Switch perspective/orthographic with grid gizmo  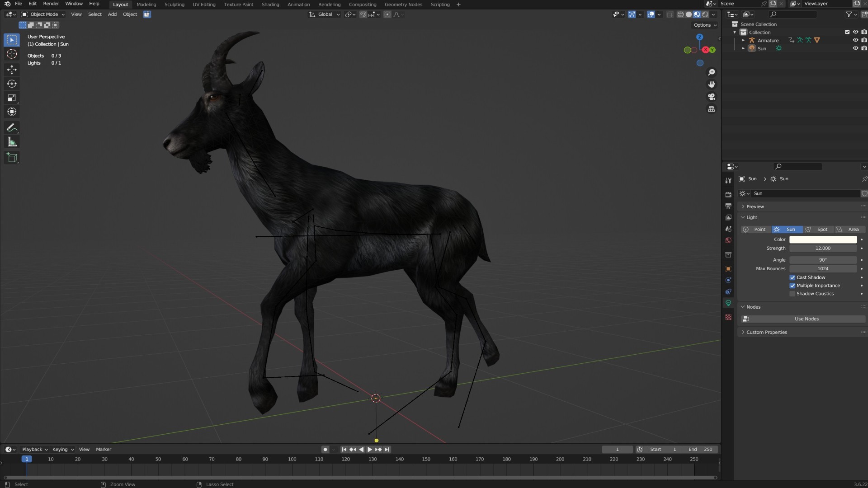711,109
